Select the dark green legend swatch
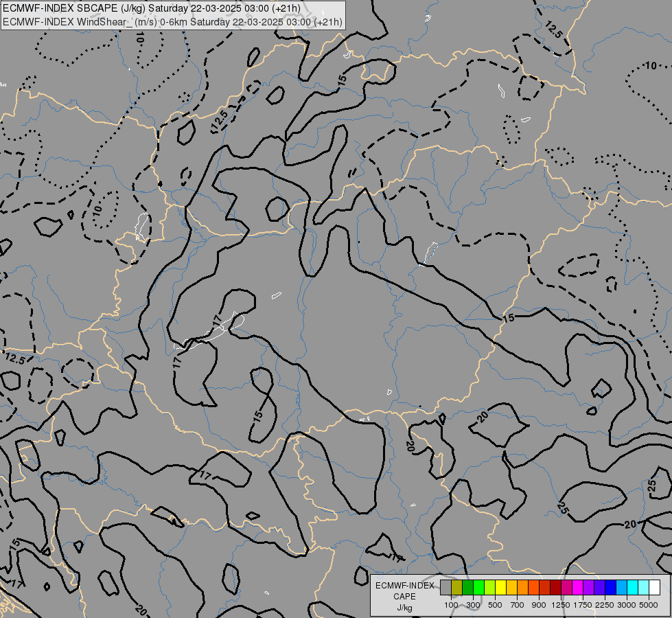The image size is (672, 618). (x=468, y=587)
